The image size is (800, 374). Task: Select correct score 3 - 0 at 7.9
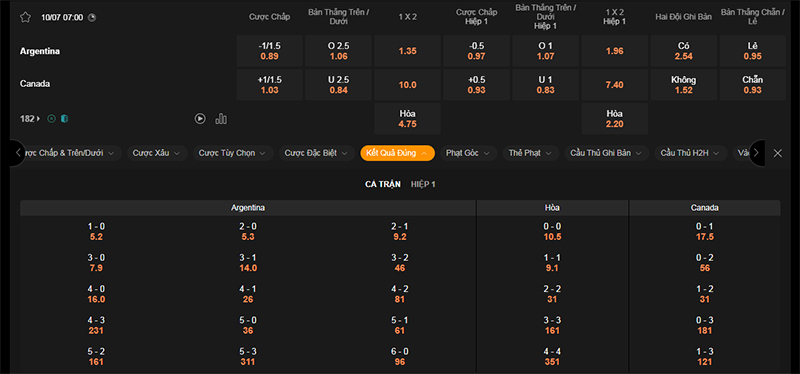pos(96,263)
